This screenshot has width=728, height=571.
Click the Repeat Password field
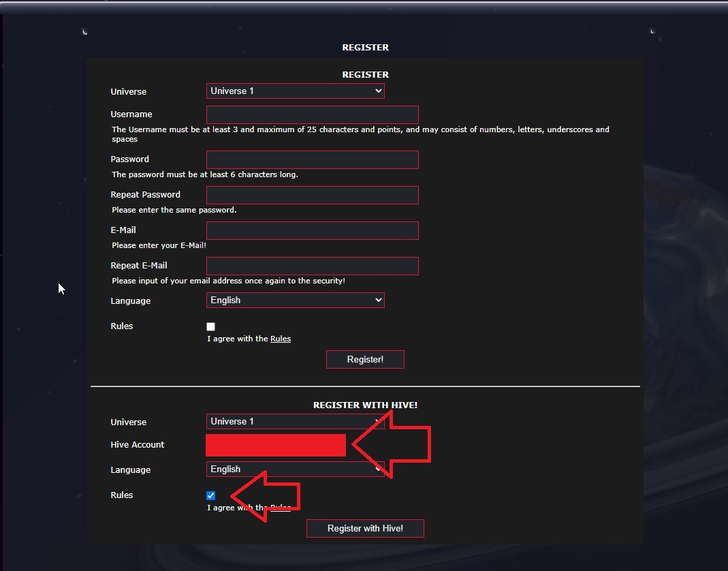click(313, 195)
